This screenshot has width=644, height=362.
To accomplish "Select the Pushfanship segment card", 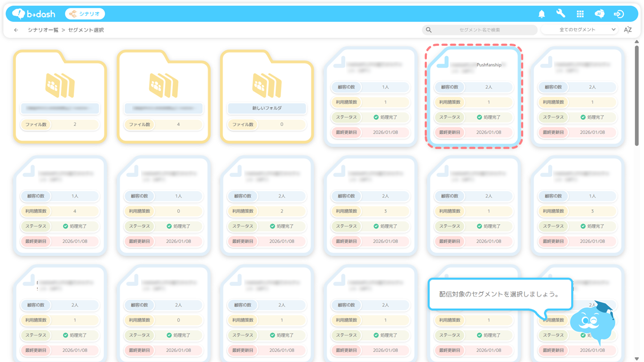I will tap(474, 96).
